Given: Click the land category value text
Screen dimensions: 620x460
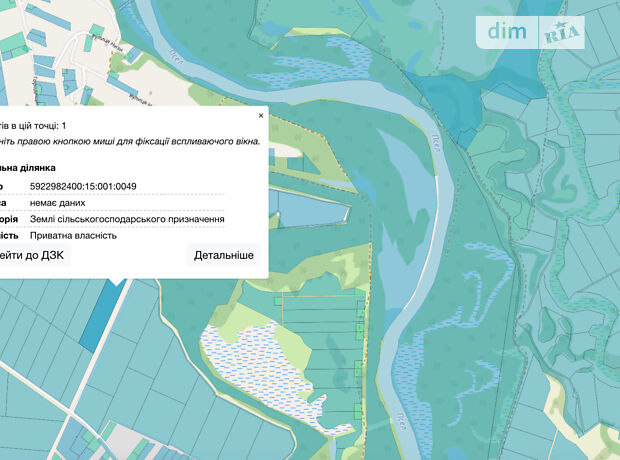Looking at the screenshot, I should point(127,219).
